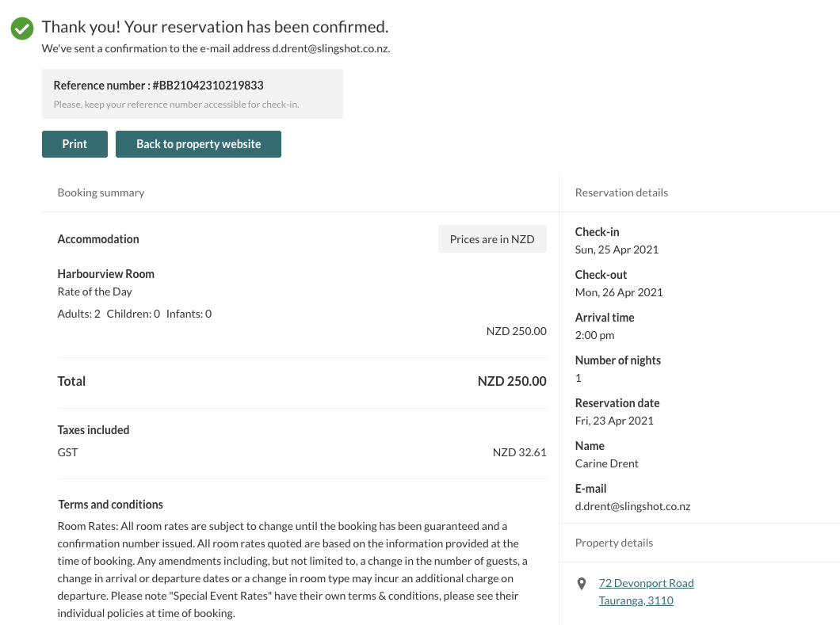Click Back to property website button

[198, 144]
